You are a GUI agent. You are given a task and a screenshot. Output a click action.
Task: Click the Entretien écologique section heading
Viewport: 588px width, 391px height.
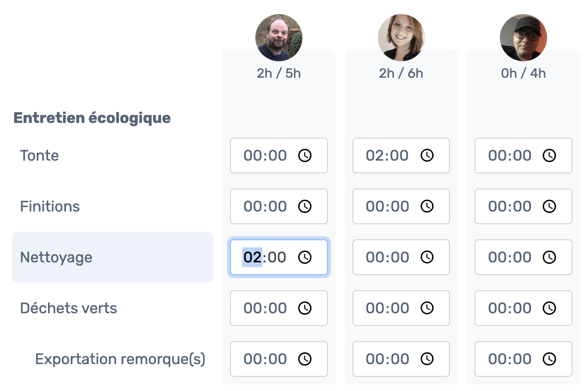[92, 118]
